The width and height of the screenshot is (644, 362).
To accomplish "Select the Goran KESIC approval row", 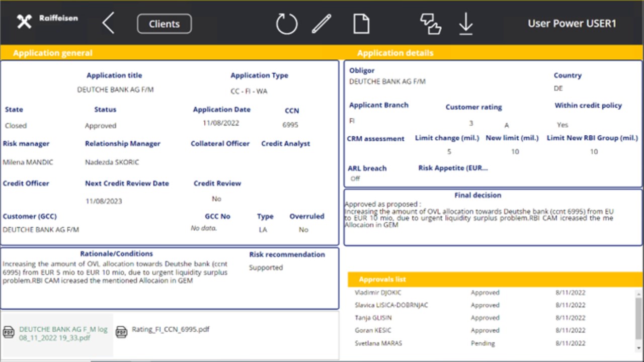I will (x=491, y=330).
